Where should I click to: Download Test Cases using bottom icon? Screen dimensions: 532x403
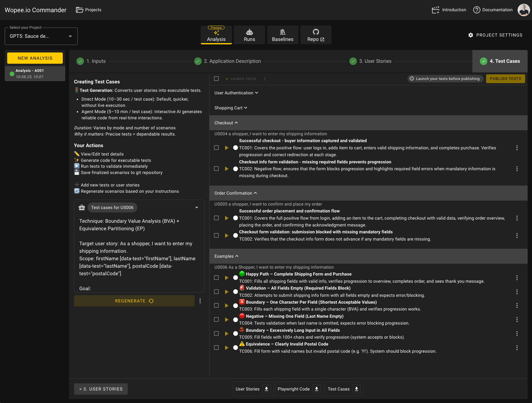click(x=356, y=389)
